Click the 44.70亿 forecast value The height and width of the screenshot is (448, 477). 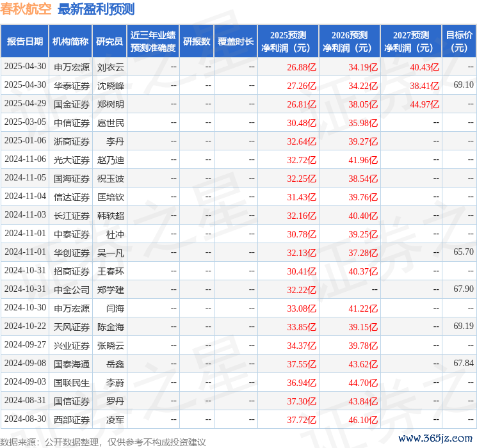363,383
